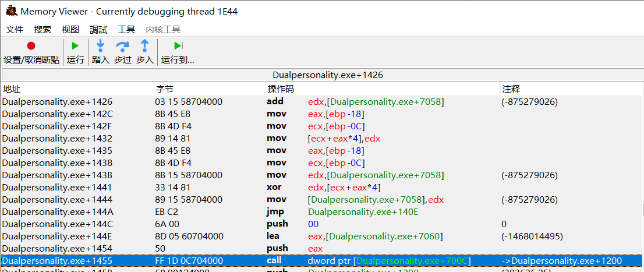Viewport: 644px width, 272px height.
Task: Open the 视图 (View) menu
Action: coord(70,29)
